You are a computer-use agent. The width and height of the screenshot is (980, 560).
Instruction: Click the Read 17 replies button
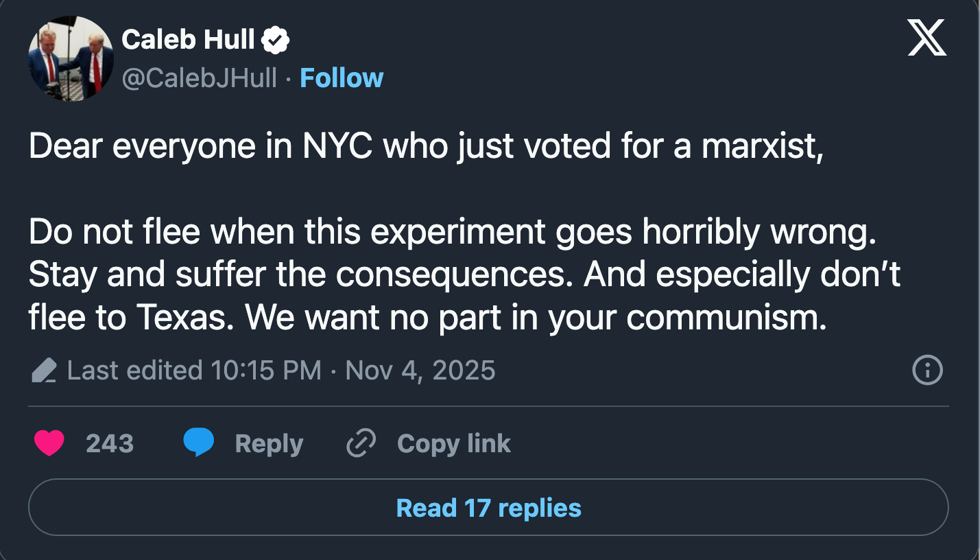click(x=488, y=507)
